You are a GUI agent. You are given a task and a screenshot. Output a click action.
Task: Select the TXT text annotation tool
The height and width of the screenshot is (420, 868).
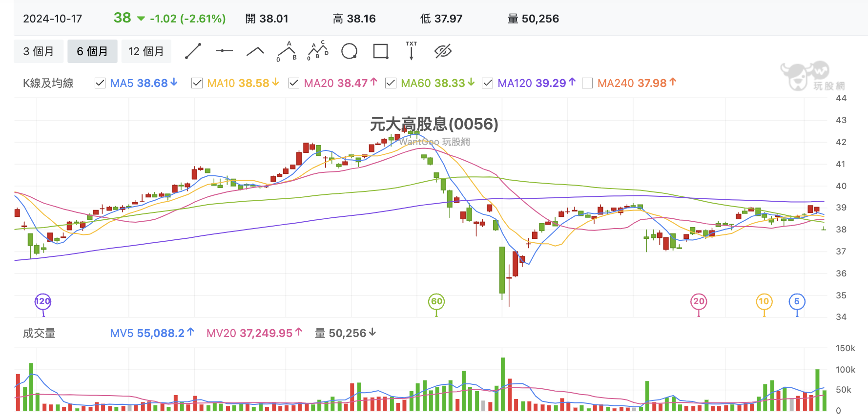pos(412,51)
